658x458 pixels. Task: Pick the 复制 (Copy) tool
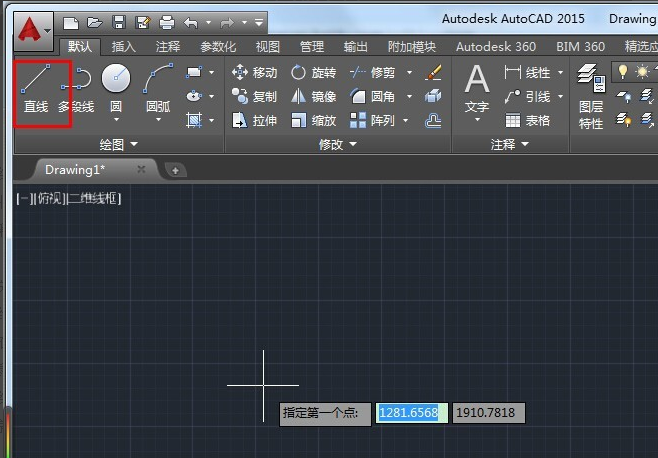click(x=254, y=96)
